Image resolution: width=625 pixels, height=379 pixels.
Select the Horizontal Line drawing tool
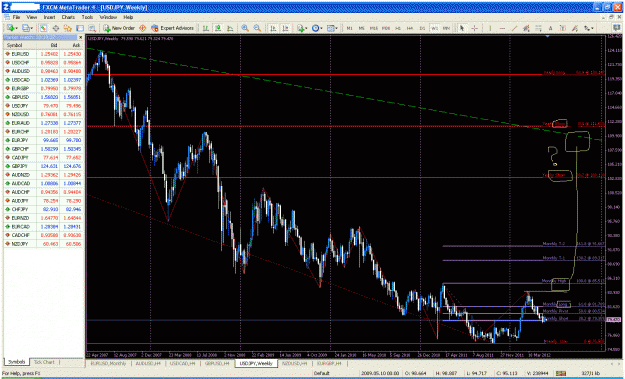point(502,28)
